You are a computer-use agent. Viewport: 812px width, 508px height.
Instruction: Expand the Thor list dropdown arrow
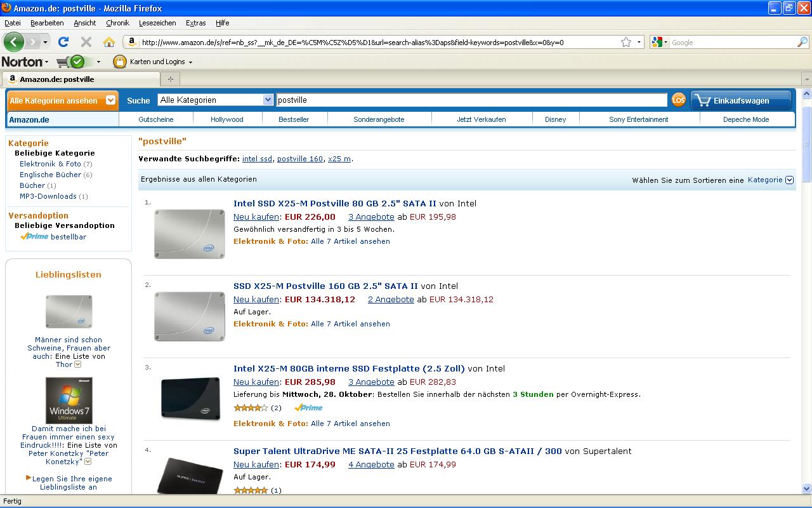pos(78,364)
